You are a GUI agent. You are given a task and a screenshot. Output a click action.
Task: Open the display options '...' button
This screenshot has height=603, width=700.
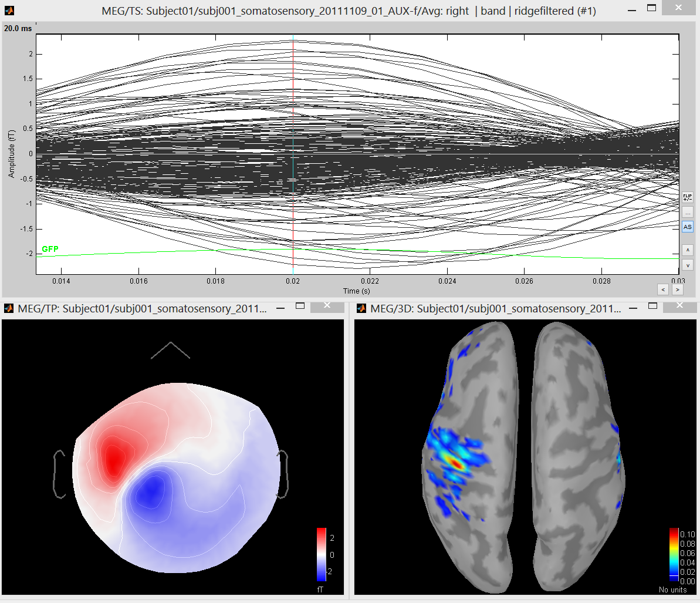point(687,212)
